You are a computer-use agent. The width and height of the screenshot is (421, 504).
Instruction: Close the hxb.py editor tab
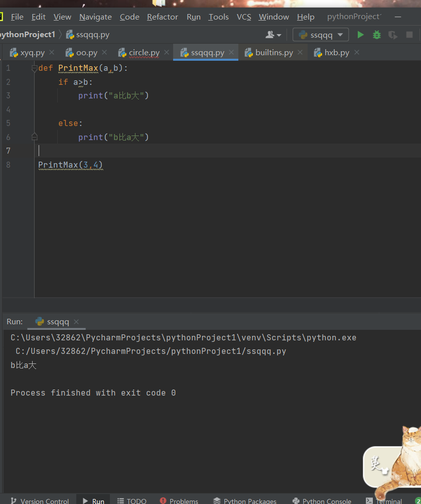(356, 52)
